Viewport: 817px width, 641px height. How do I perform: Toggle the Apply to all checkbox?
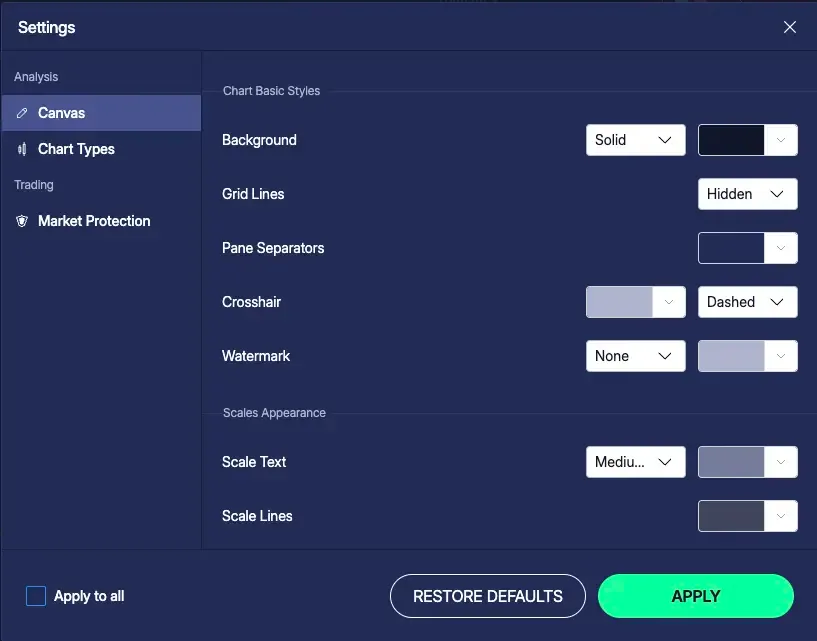coord(36,596)
